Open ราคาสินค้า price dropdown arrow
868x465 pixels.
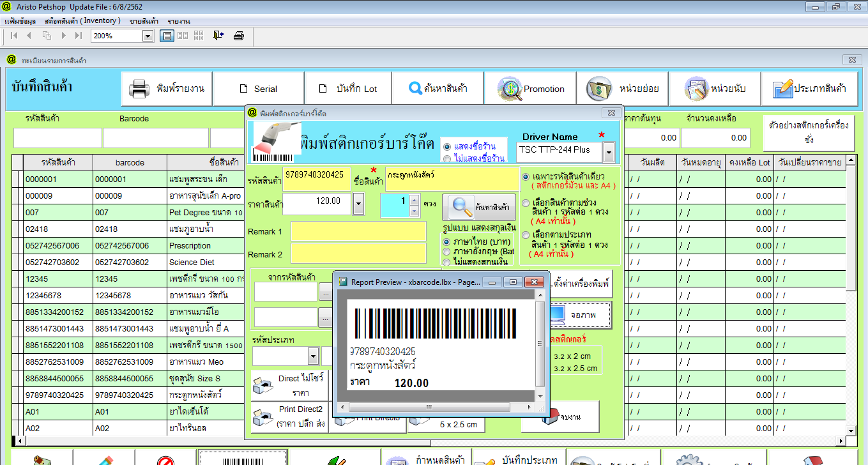pos(358,204)
